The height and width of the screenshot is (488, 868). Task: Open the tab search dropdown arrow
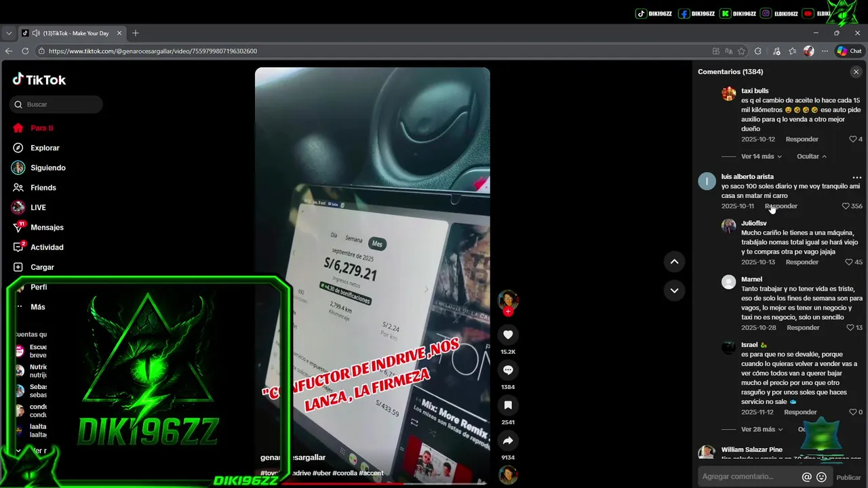[x=9, y=33]
